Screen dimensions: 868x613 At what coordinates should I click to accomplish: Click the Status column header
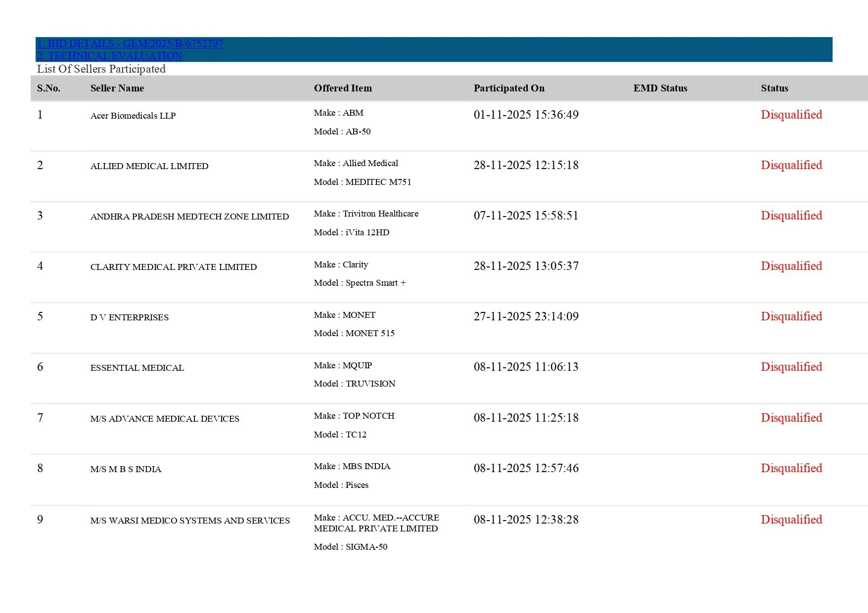click(774, 88)
